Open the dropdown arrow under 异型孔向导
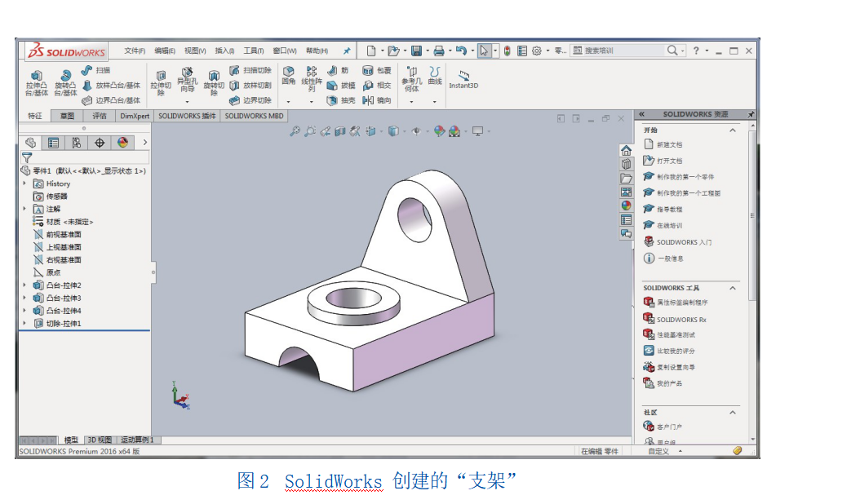The image size is (860, 504). pyautogui.click(x=187, y=102)
